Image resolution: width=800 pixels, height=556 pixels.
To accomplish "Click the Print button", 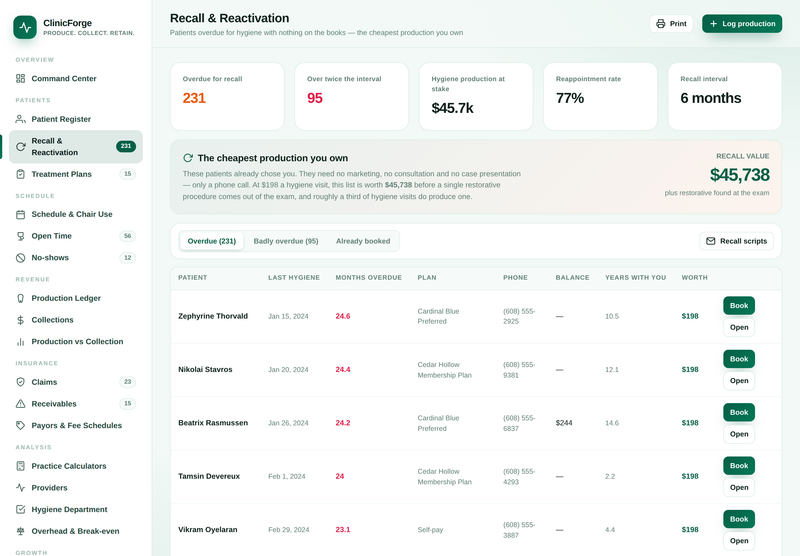I will pyautogui.click(x=671, y=24).
